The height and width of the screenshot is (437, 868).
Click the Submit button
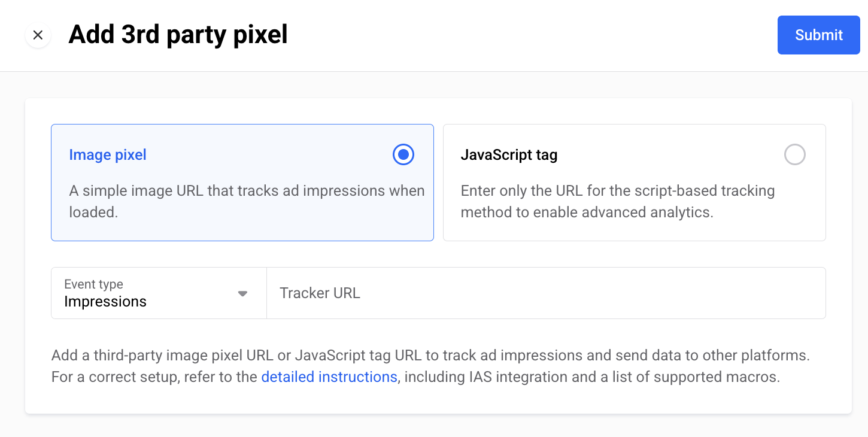pyautogui.click(x=818, y=35)
